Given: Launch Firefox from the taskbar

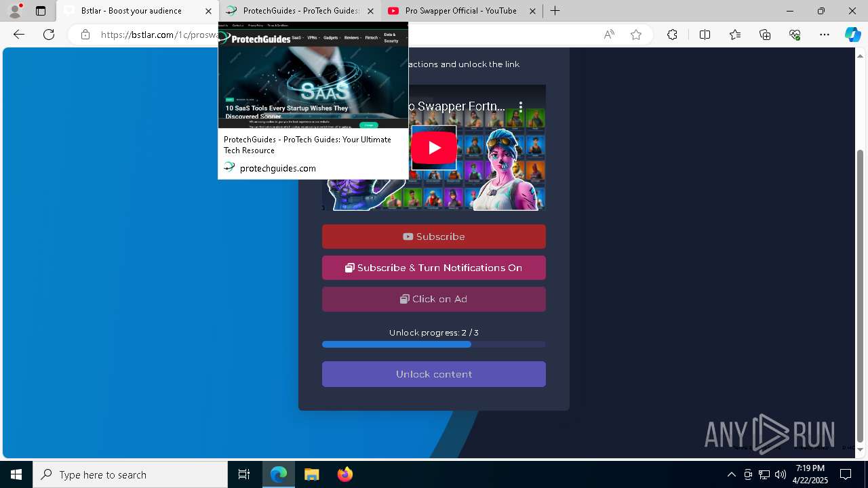Looking at the screenshot, I should click(345, 474).
